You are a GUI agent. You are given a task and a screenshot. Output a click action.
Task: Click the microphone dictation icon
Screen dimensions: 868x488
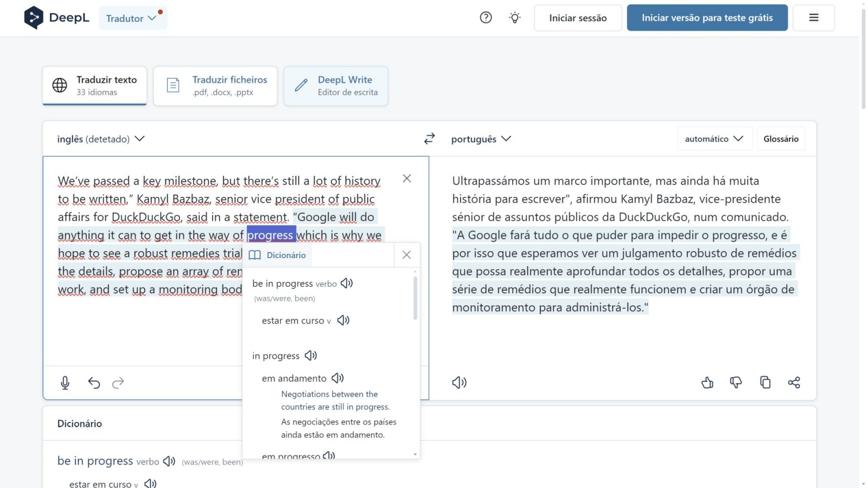pos(65,383)
